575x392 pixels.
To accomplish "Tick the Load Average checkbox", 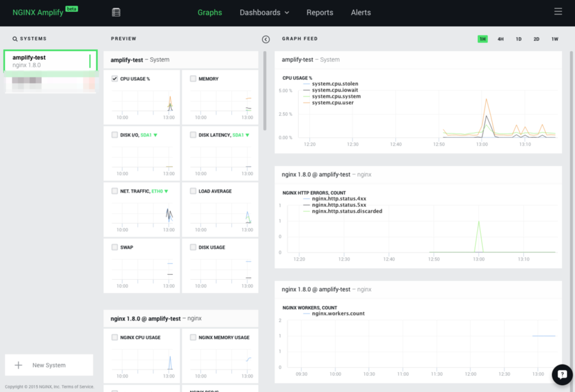I will (x=193, y=191).
